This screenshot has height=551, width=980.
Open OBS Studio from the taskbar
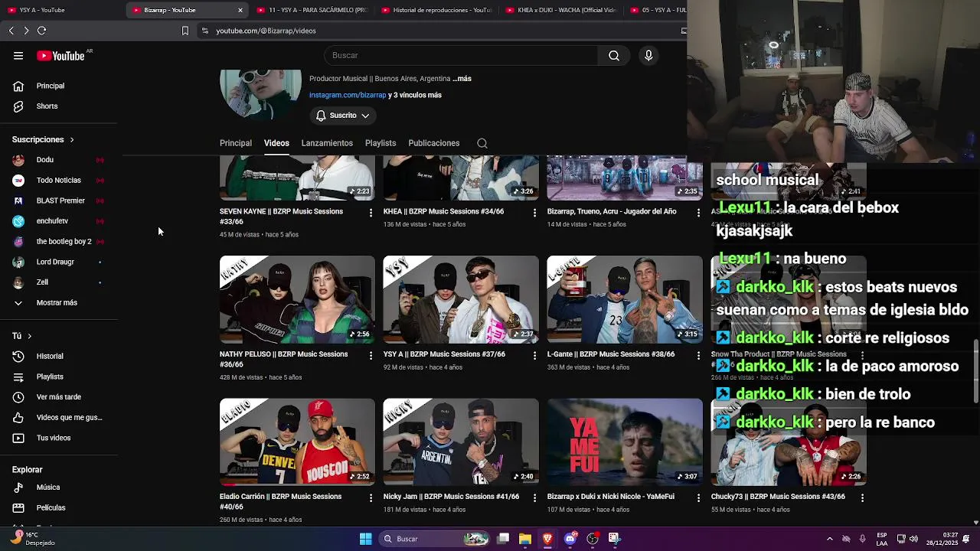pos(593,539)
